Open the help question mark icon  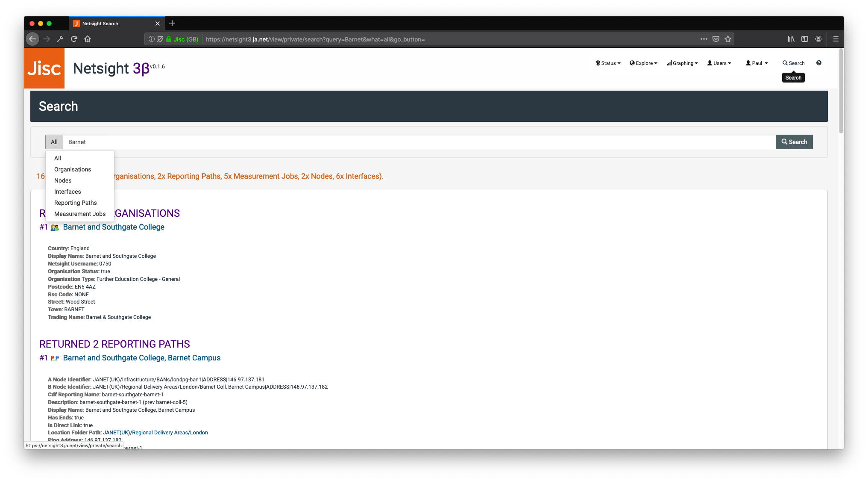click(x=819, y=63)
